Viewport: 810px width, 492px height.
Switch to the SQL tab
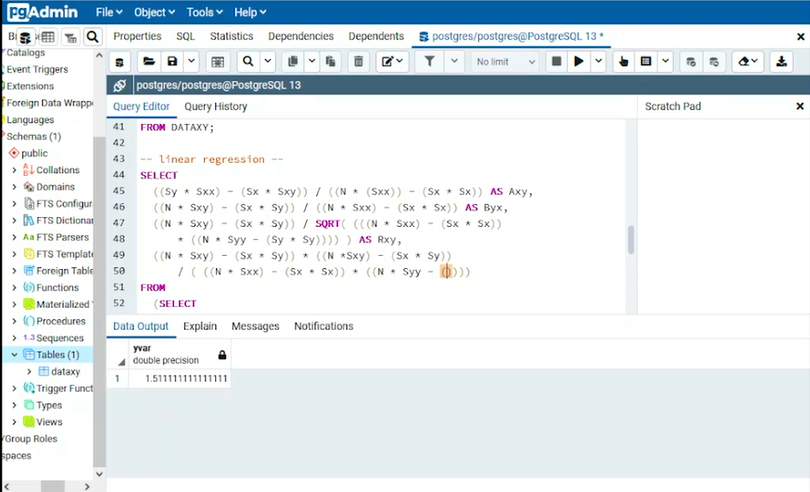(185, 36)
